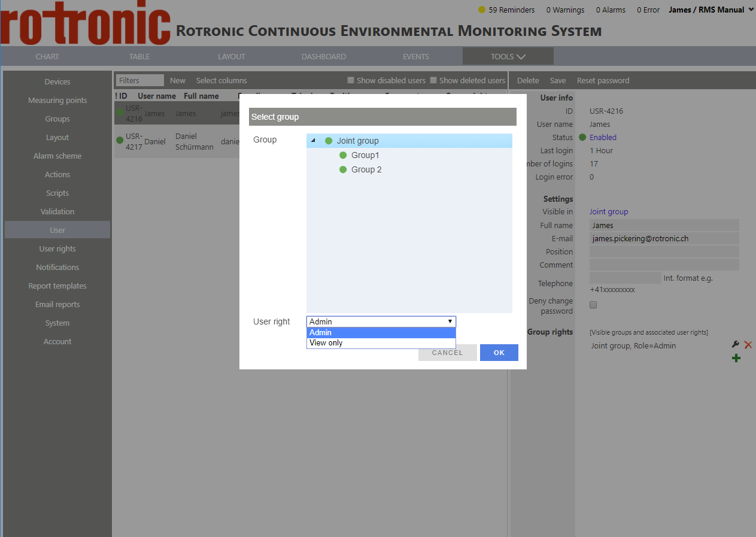Image resolution: width=756 pixels, height=537 pixels.
Task: Click Delete user button
Action: click(x=528, y=80)
